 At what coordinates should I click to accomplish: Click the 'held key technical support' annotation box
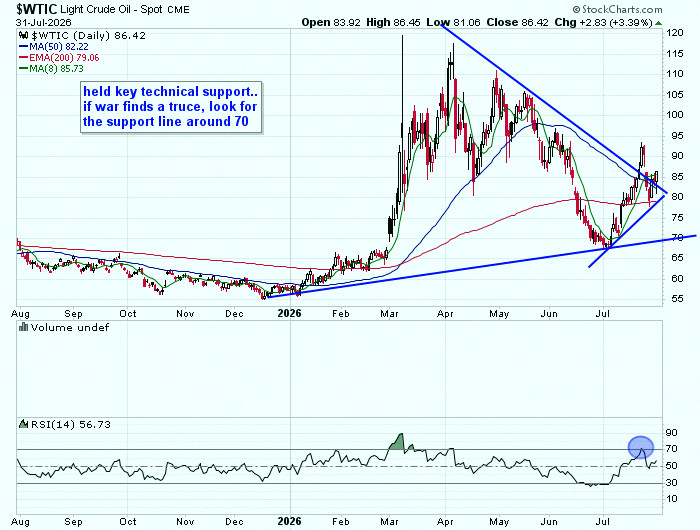pyautogui.click(x=171, y=107)
